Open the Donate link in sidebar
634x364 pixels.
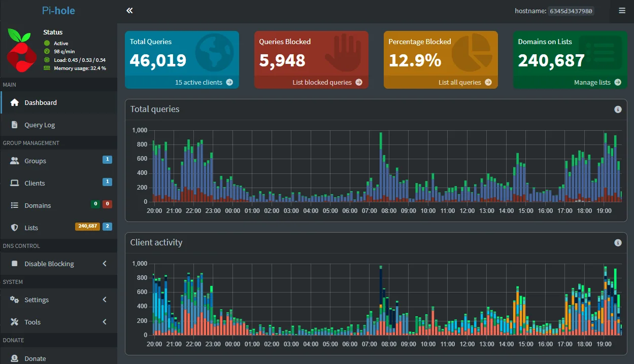59,358
